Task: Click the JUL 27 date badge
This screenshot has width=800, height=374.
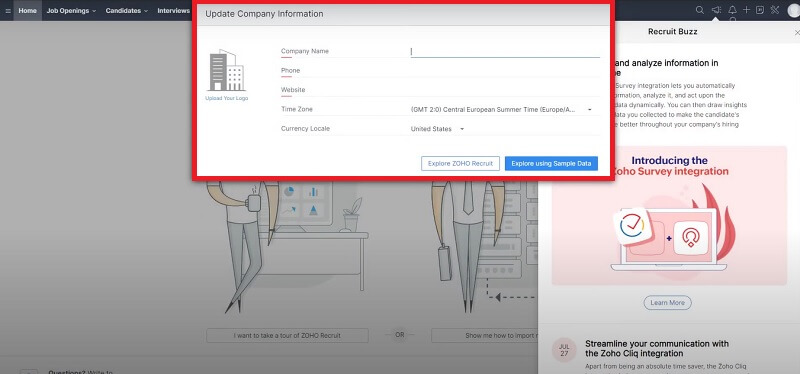Action: pos(564,350)
